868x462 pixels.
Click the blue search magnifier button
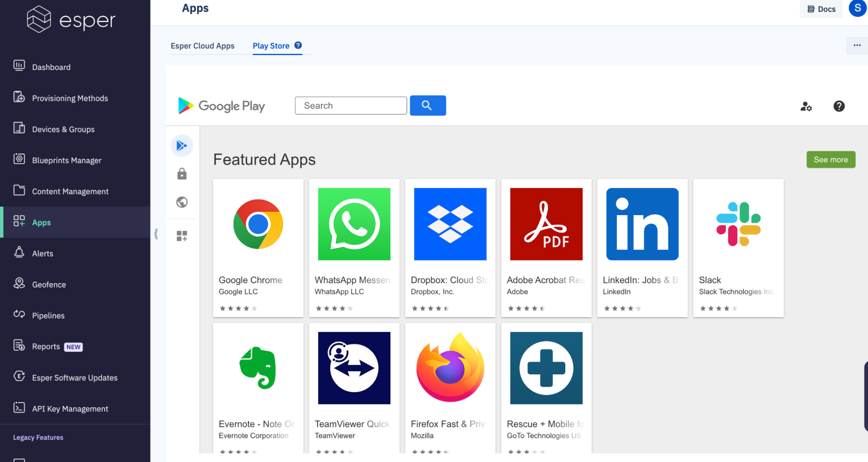click(x=427, y=105)
